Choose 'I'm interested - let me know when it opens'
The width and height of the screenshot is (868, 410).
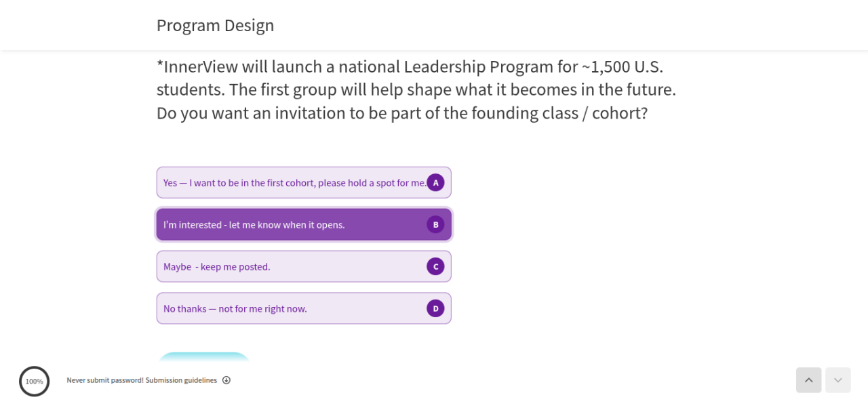(x=254, y=225)
